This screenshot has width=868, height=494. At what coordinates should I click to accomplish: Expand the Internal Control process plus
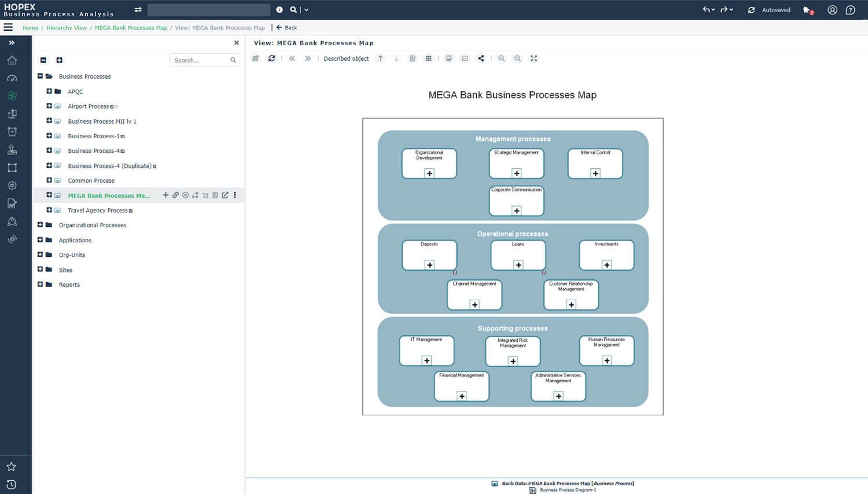click(595, 173)
